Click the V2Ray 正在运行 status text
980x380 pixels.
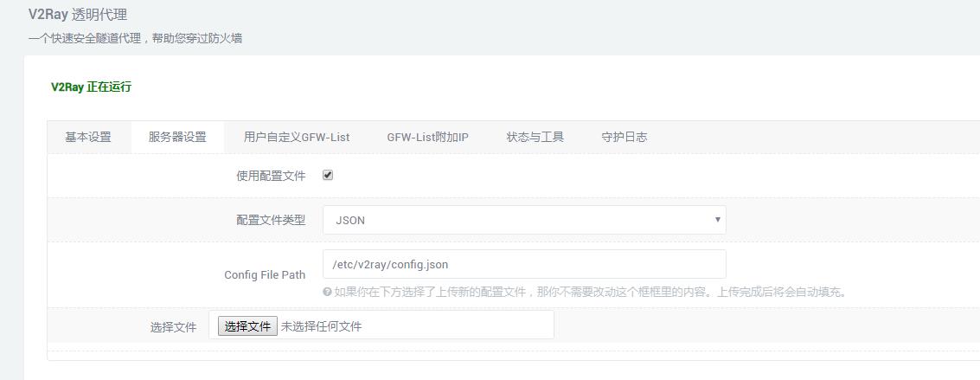point(92,87)
